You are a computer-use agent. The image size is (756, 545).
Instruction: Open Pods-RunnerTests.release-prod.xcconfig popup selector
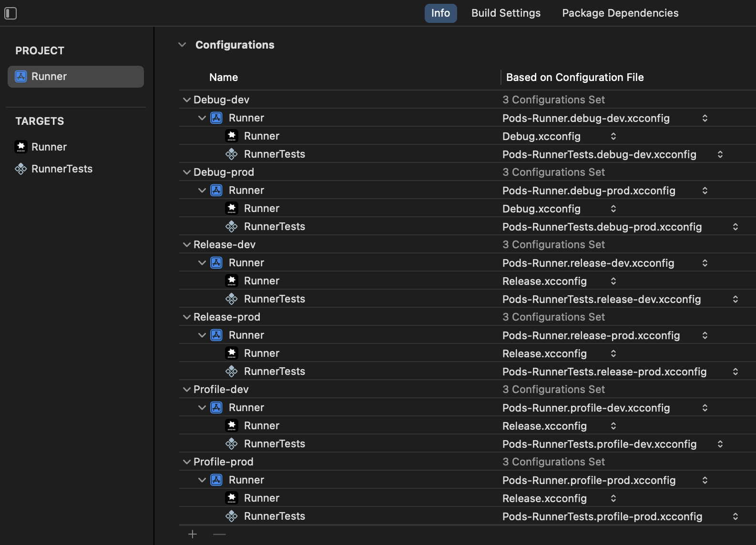click(735, 372)
